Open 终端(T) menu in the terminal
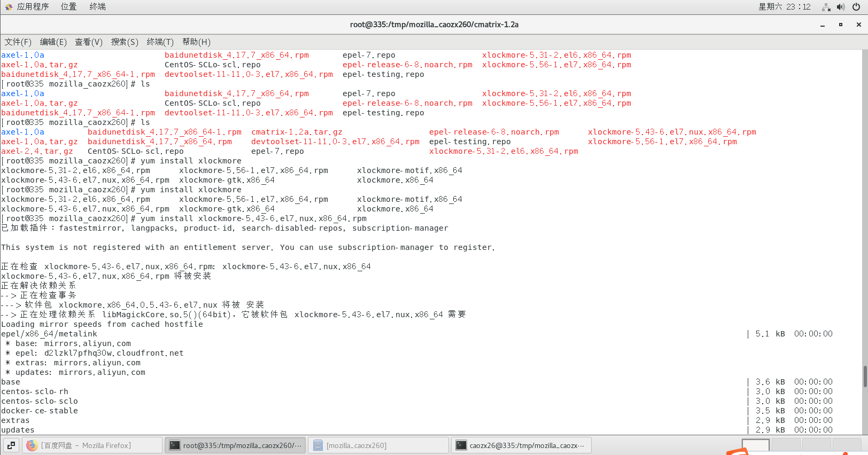The image size is (868, 455). 160,42
